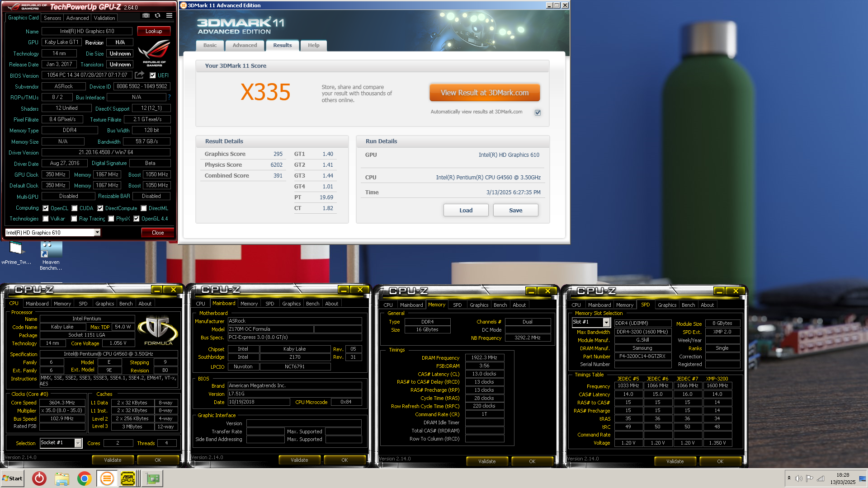Switch to GPU-Z taskbar item

[x=152, y=478]
